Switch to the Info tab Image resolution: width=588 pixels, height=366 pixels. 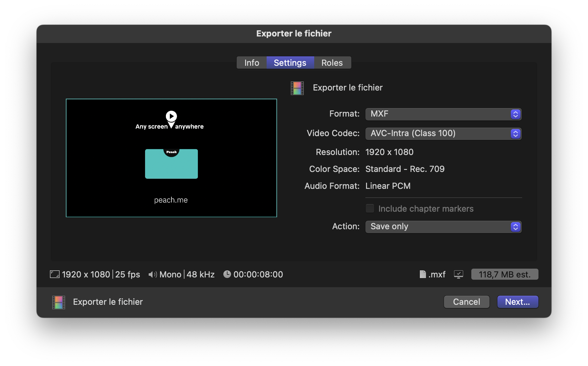click(x=252, y=63)
